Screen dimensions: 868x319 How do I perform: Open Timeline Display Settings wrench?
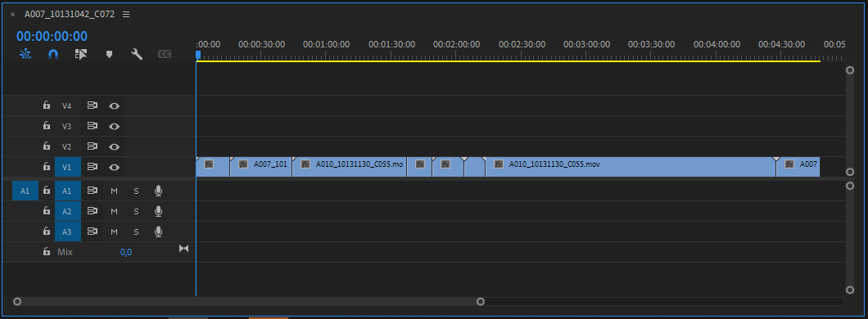[137, 54]
